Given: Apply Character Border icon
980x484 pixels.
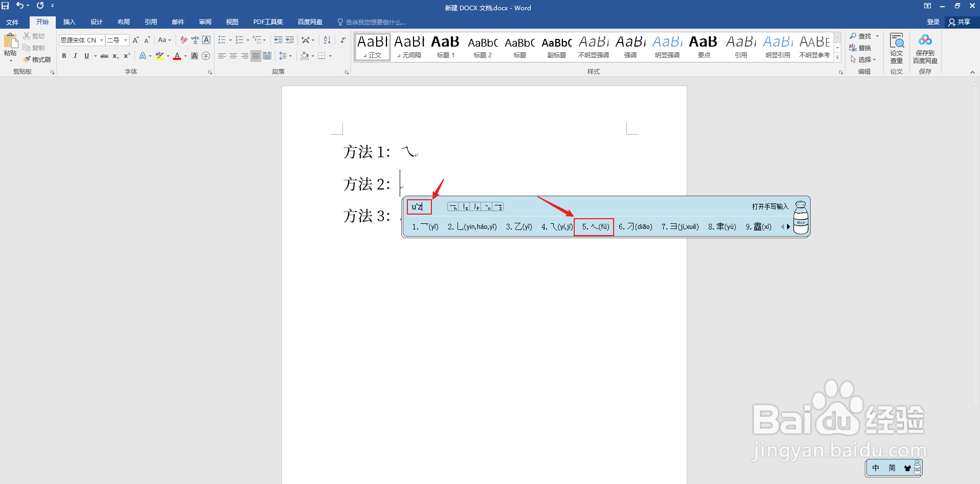Looking at the screenshot, I should click(x=206, y=40).
